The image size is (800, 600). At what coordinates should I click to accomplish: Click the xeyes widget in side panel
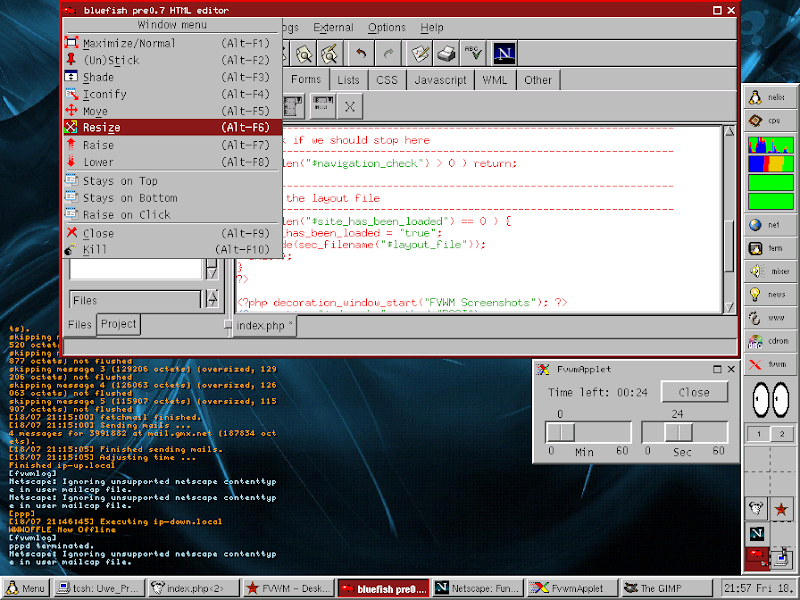(x=770, y=399)
